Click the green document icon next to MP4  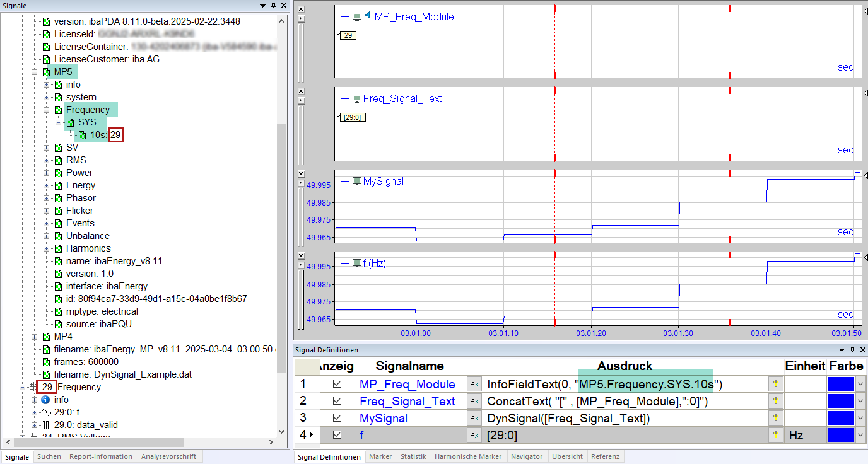(x=46, y=337)
